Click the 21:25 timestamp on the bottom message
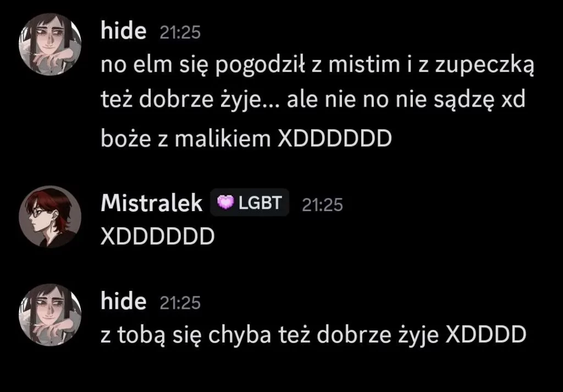This screenshot has height=392, width=563. (180, 303)
